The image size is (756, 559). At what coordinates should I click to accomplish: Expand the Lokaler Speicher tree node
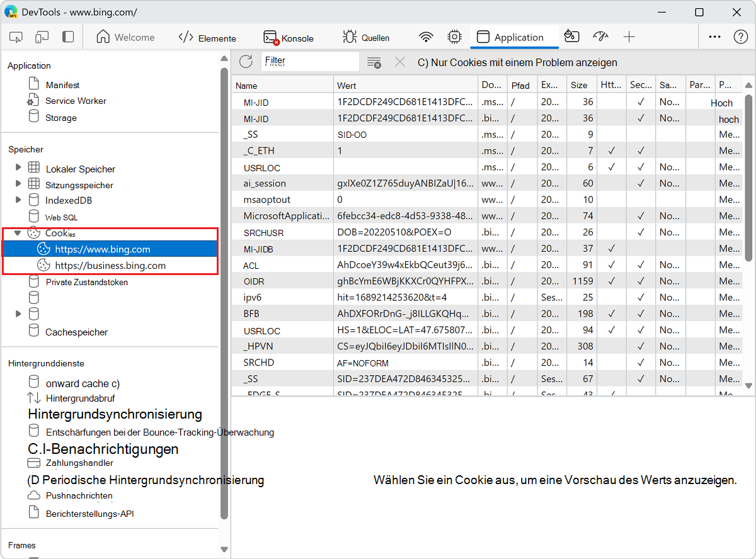[x=18, y=168]
